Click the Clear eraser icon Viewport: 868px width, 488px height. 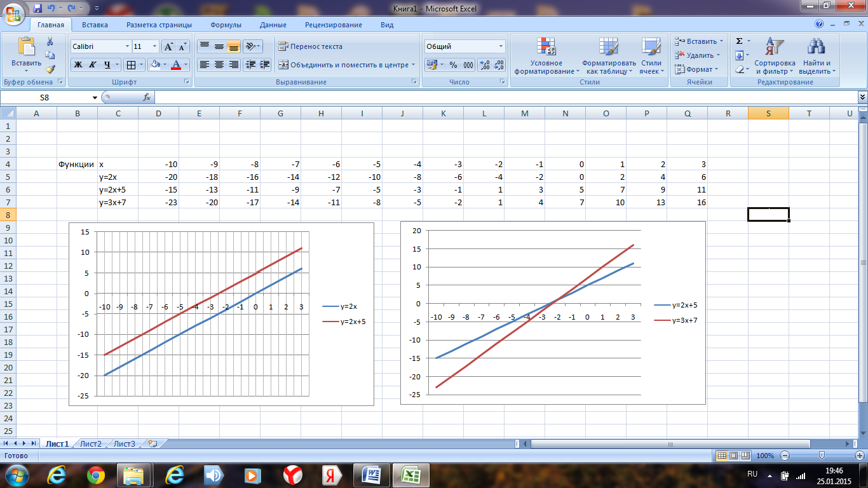tap(740, 69)
